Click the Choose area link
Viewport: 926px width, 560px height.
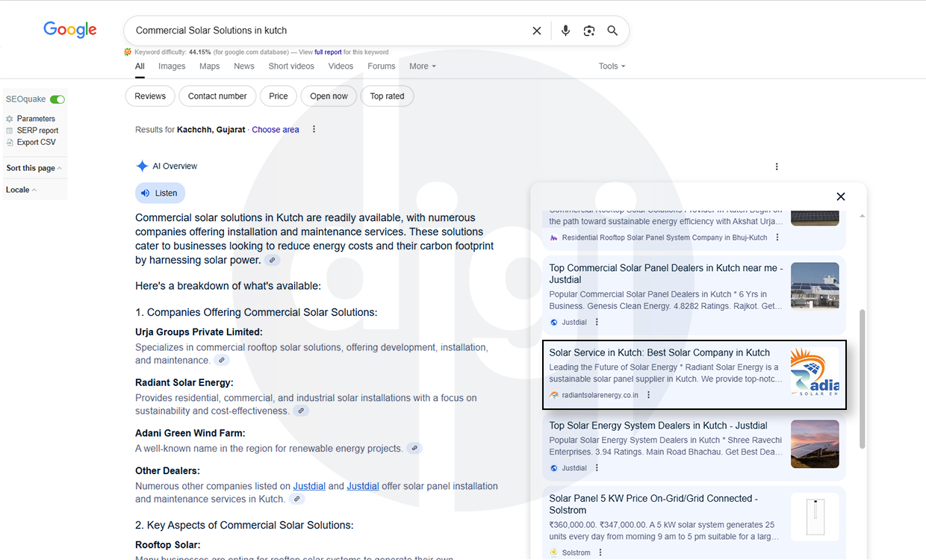pyautogui.click(x=276, y=130)
